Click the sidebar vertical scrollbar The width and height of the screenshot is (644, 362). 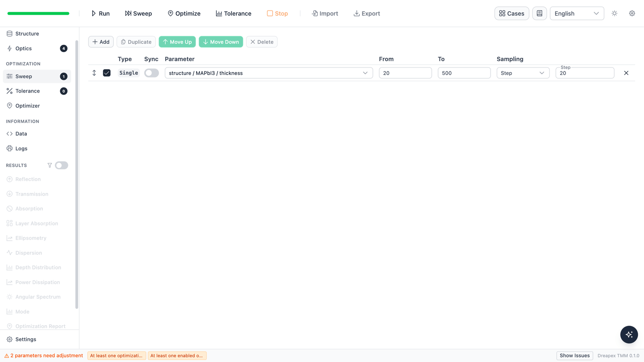[77, 175]
